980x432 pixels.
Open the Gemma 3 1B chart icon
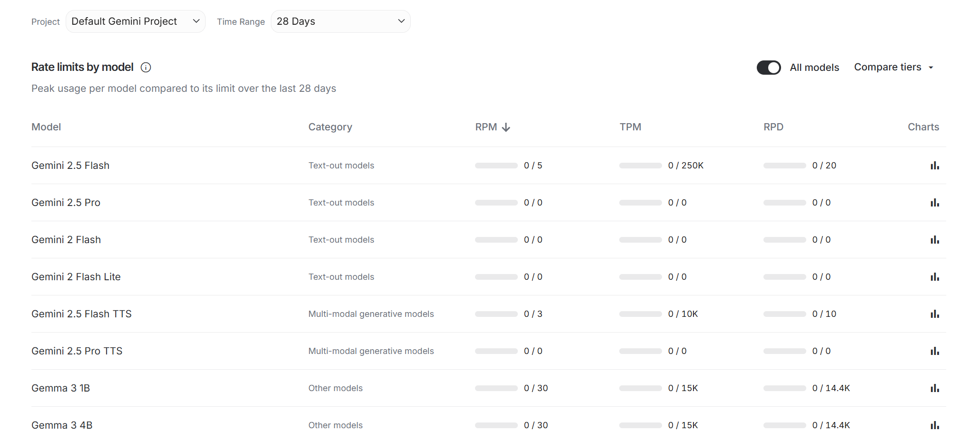pyautogui.click(x=935, y=388)
